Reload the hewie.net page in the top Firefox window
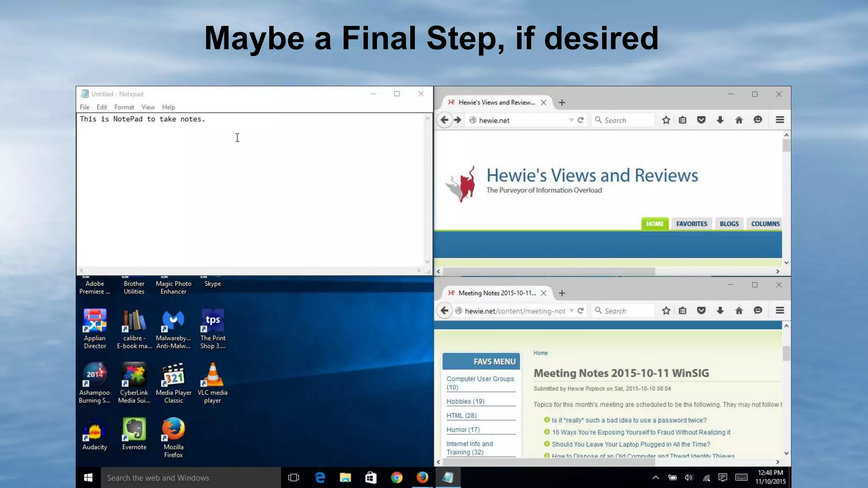The width and height of the screenshot is (868, 488). click(x=581, y=120)
